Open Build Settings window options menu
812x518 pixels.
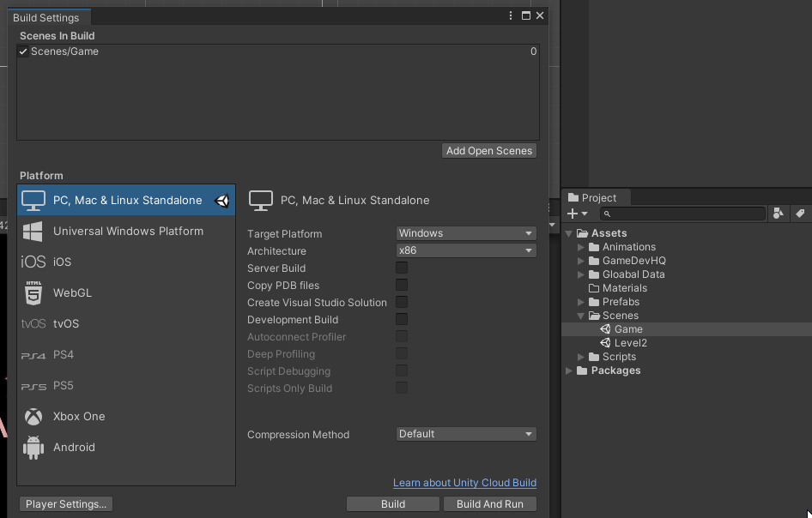pos(511,16)
